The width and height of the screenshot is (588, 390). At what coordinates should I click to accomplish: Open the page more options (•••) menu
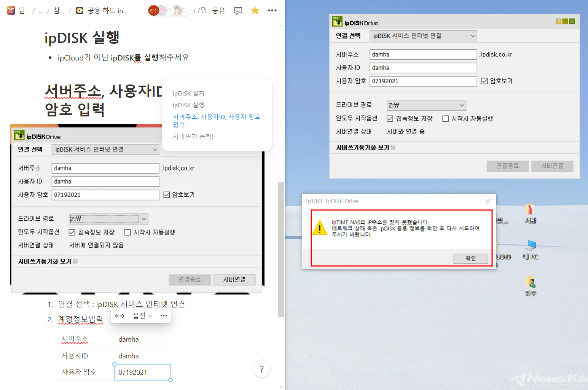click(272, 10)
